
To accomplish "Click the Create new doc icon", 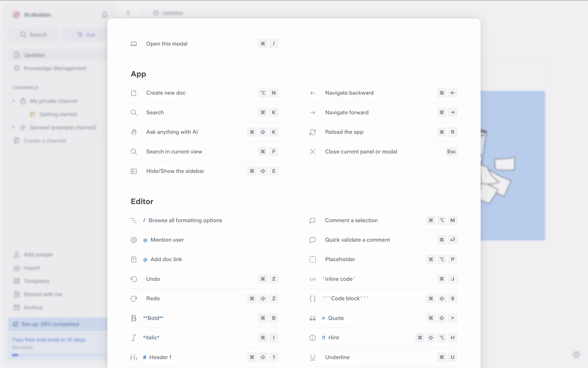I will 134,93.
